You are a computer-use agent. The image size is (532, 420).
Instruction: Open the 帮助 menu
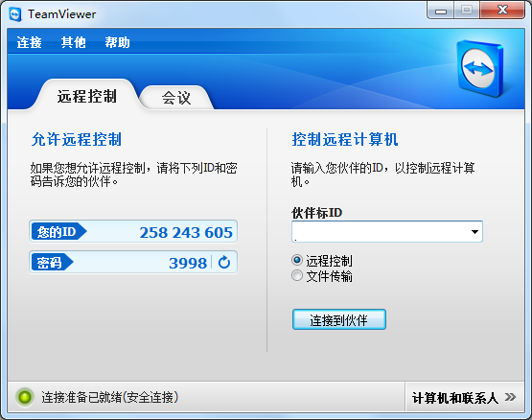coord(117,42)
